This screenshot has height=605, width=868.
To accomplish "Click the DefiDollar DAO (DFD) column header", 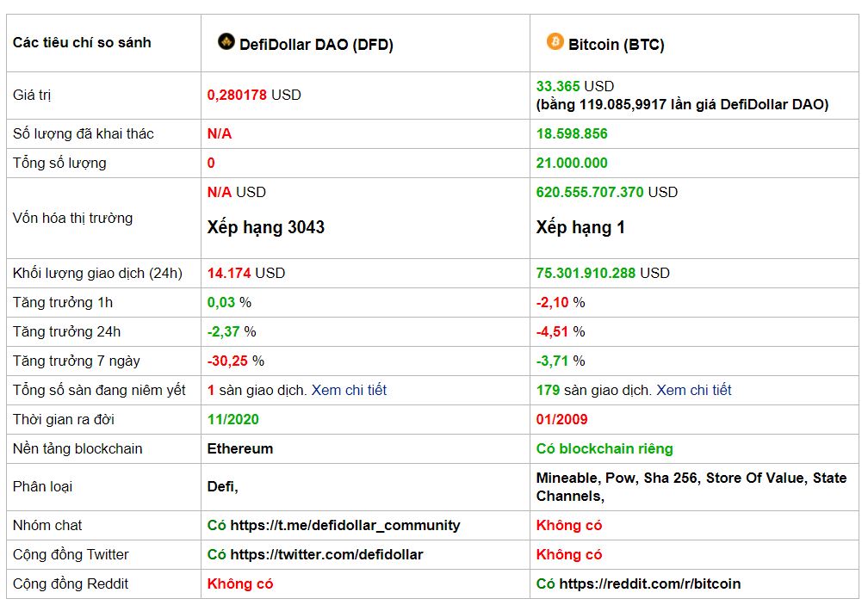I will (x=316, y=45).
